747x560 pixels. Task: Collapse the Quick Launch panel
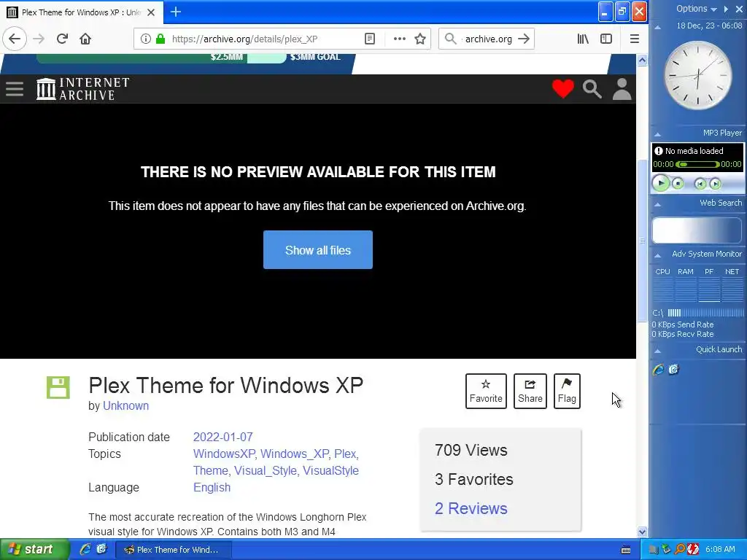click(x=657, y=351)
